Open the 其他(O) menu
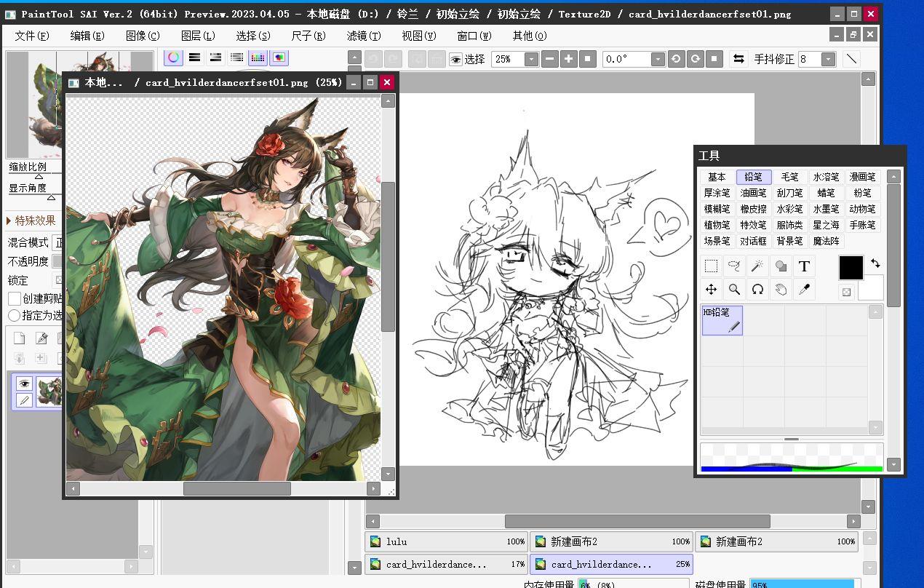The height and width of the screenshot is (588, 924). click(x=530, y=36)
